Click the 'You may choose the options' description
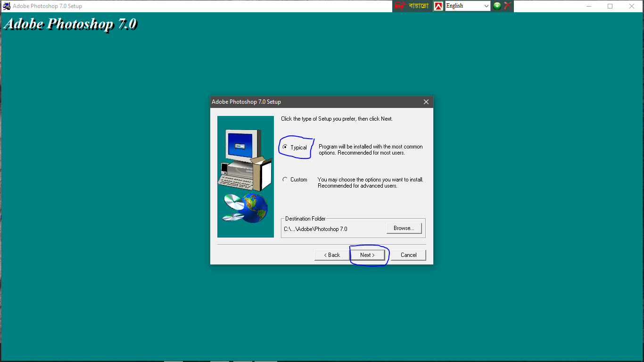Image resolution: width=644 pixels, height=362 pixels. [x=371, y=183]
